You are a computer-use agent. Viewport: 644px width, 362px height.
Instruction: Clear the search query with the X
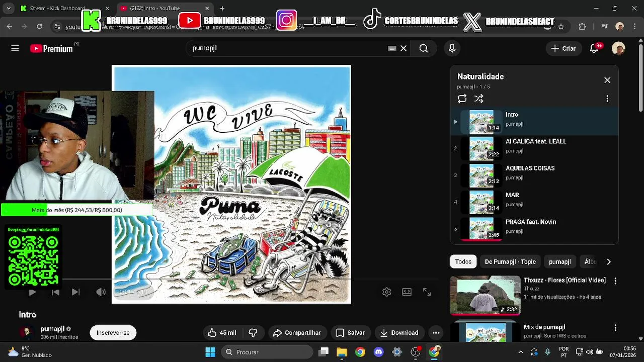pos(404,48)
